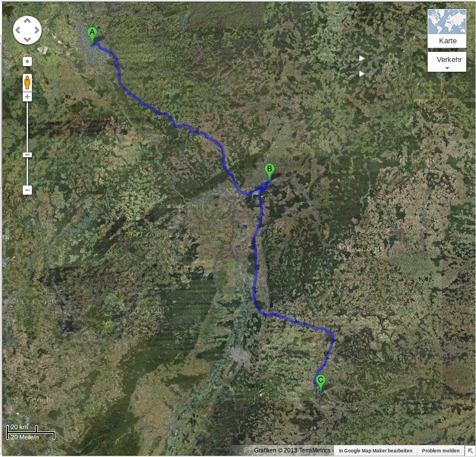The image size is (476, 457).
Task: Click the my-location button below pan control
Action: (27, 61)
